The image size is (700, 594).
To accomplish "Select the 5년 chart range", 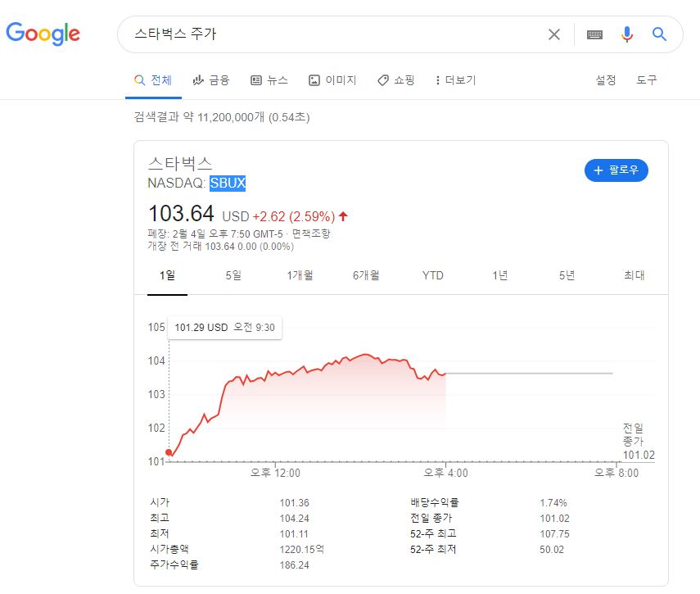I will tap(567, 275).
